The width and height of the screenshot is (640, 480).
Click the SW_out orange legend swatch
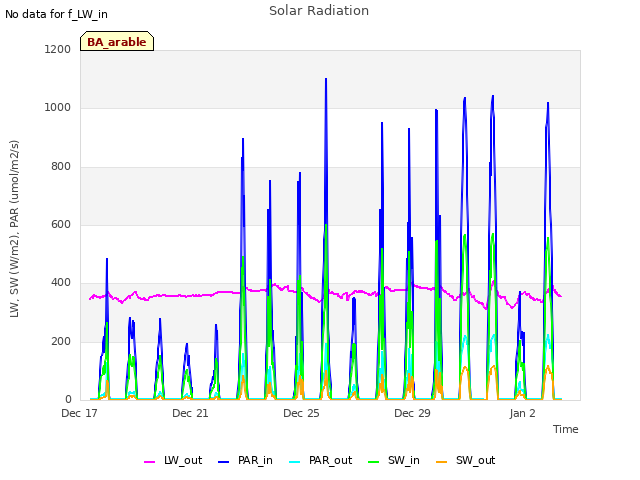point(441,462)
